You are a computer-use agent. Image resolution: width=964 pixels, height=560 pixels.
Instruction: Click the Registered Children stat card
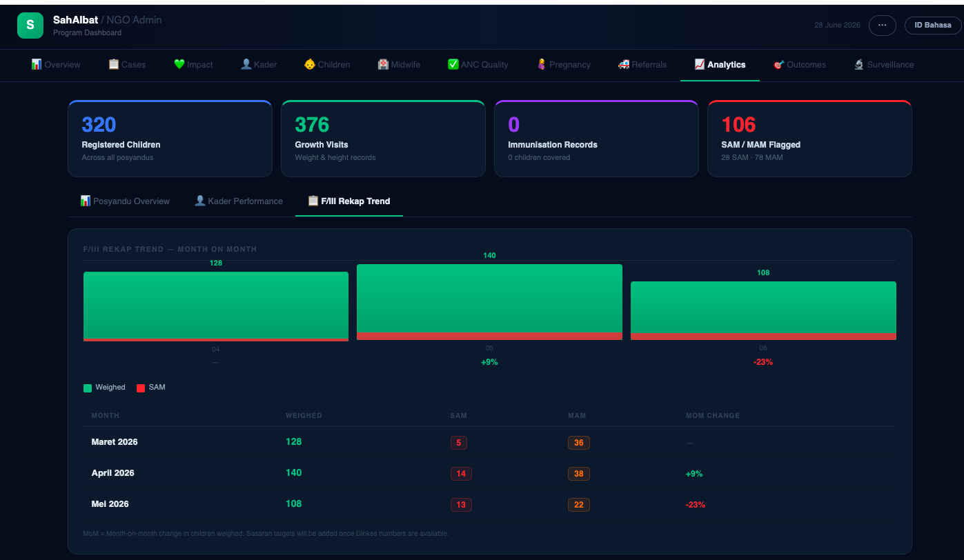pos(170,139)
